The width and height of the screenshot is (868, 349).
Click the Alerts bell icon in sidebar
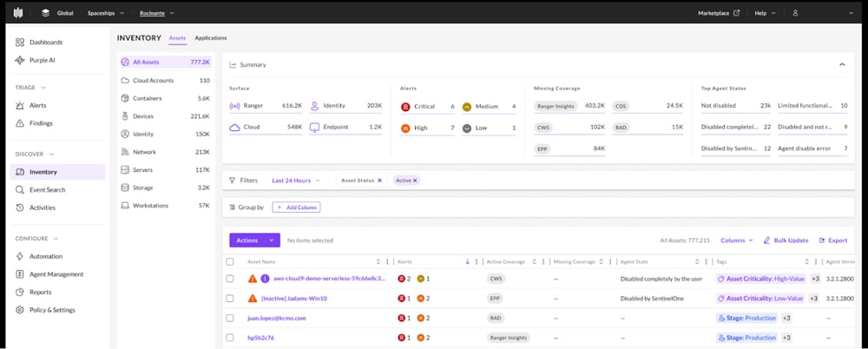tap(21, 105)
